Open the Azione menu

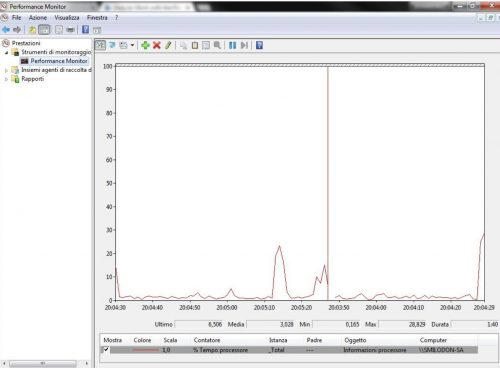coord(38,18)
